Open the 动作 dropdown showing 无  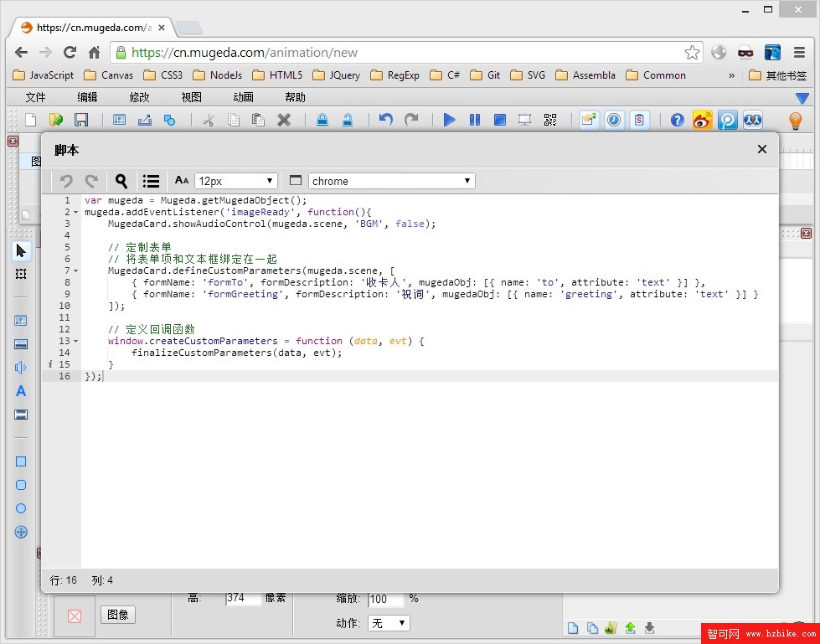pos(389,623)
